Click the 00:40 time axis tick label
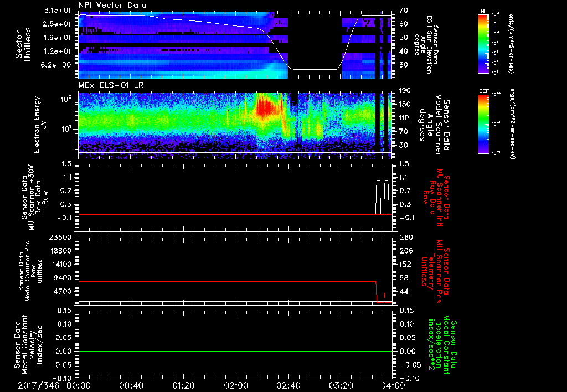The height and width of the screenshot is (392, 567). 131,385
